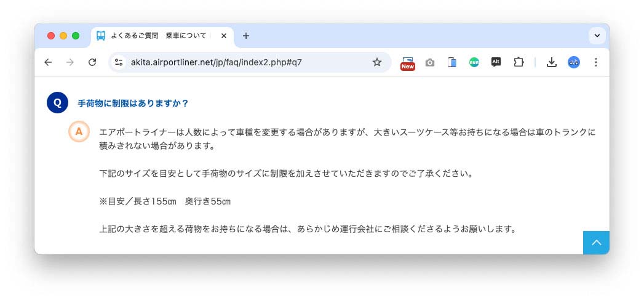Open the mobile device simulator extension

tap(452, 63)
